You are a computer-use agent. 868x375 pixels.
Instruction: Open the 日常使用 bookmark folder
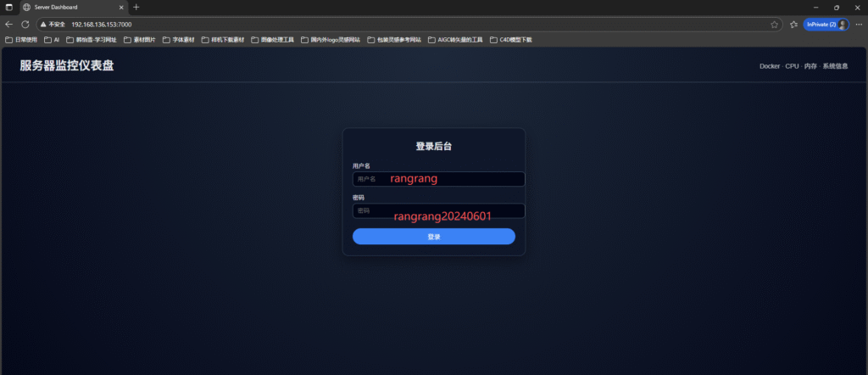pyautogui.click(x=21, y=39)
